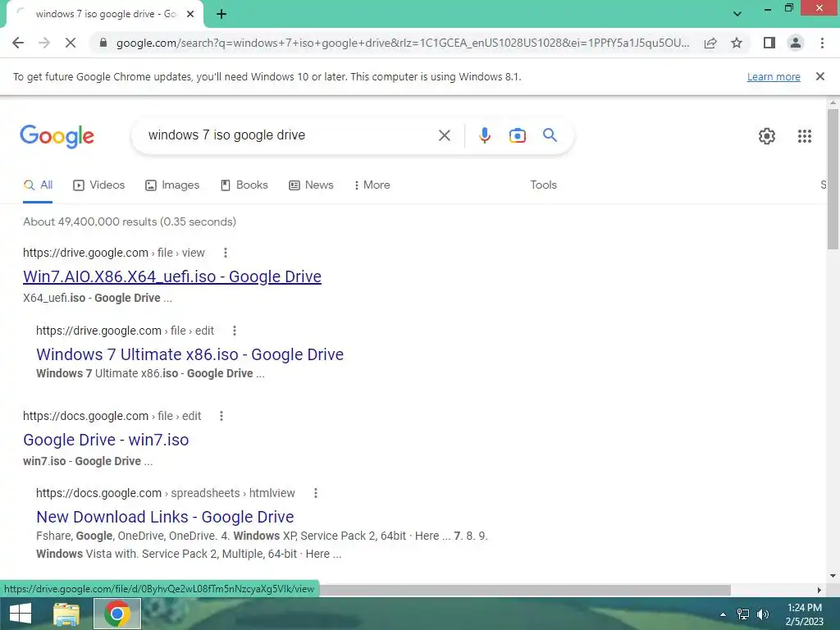Open Windows 7 Ultimate x86.iso result
The image size is (840, 630).
[189, 354]
